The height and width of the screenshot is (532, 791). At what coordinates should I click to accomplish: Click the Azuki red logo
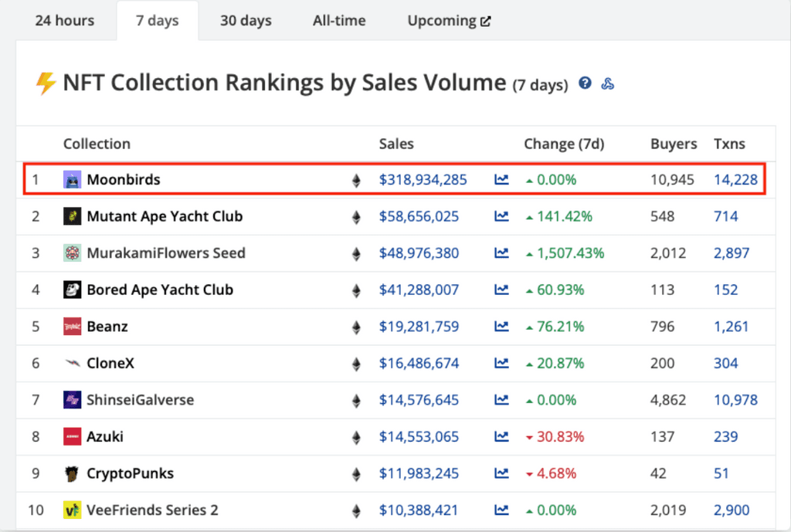72,437
